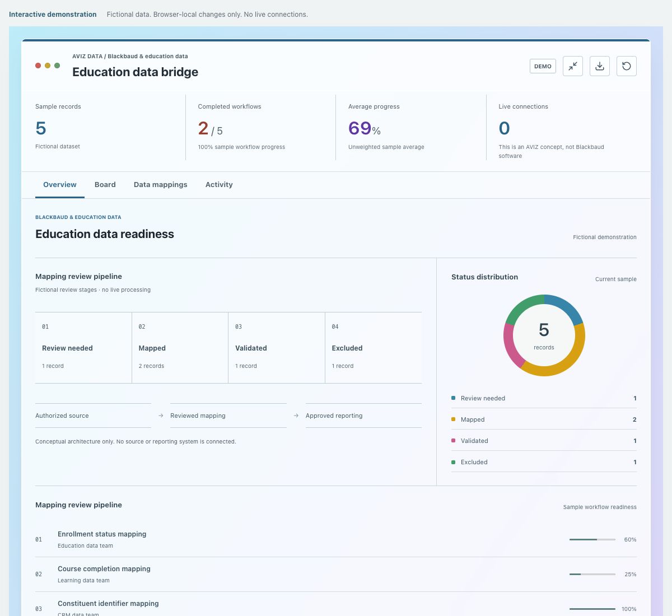Open the Data mappings tab
The height and width of the screenshot is (616, 672).
tap(161, 185)
